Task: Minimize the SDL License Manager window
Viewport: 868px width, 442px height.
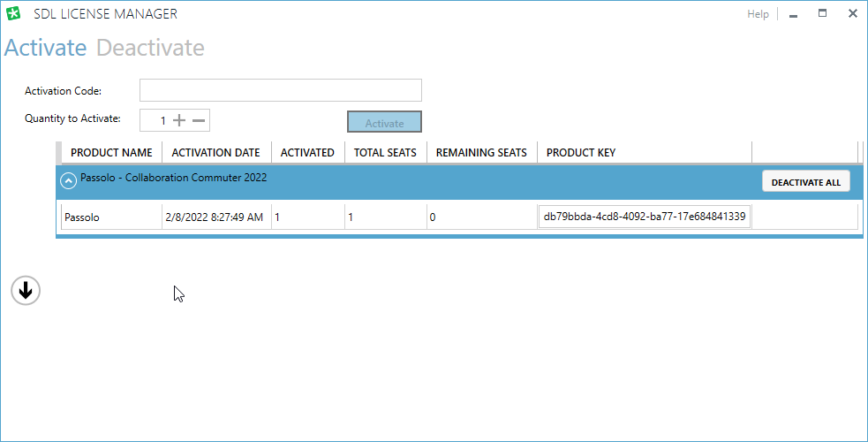Action: 793,14
